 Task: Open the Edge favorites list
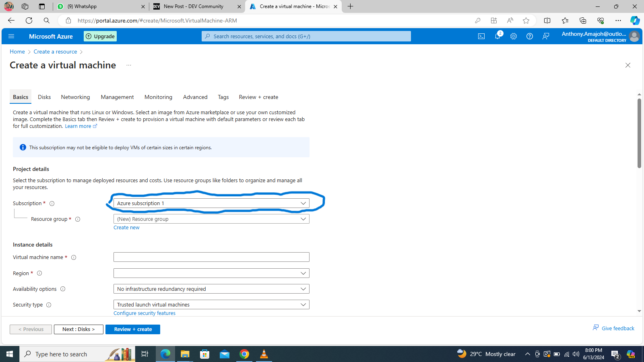click(565, 21)
